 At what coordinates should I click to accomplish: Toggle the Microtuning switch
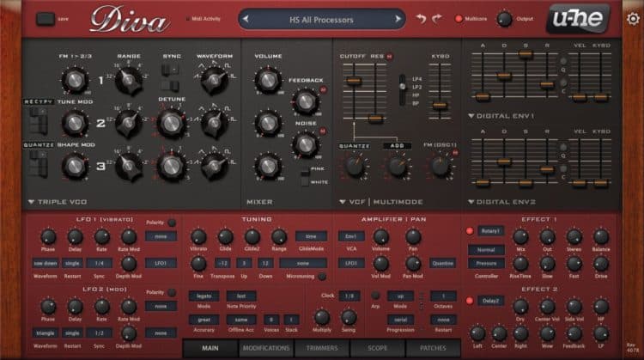(322, 277)
